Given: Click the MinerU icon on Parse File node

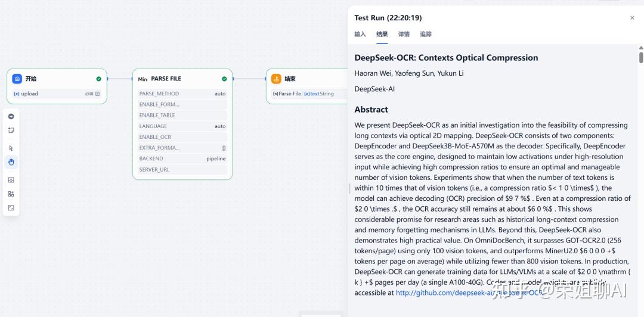Looking at the screenshot, I should [143, 79].
